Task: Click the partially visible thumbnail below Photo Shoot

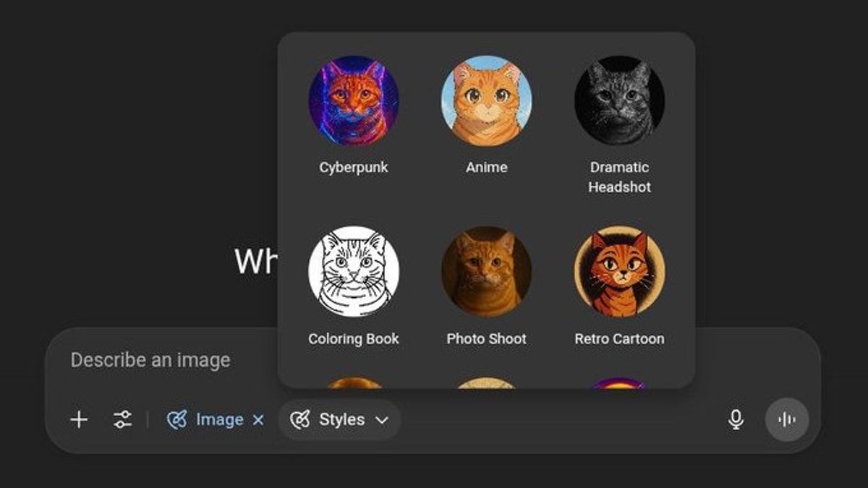Action: [486, 382]
